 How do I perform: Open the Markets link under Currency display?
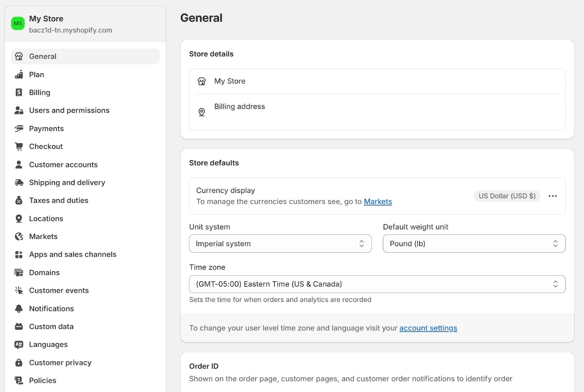point(378,201)
